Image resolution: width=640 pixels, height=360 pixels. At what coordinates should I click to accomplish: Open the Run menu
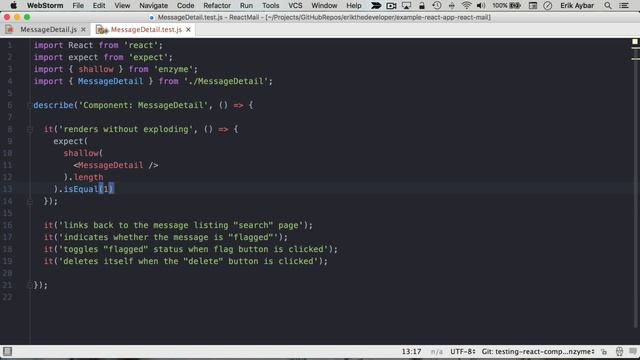click(x=246, y=6)
